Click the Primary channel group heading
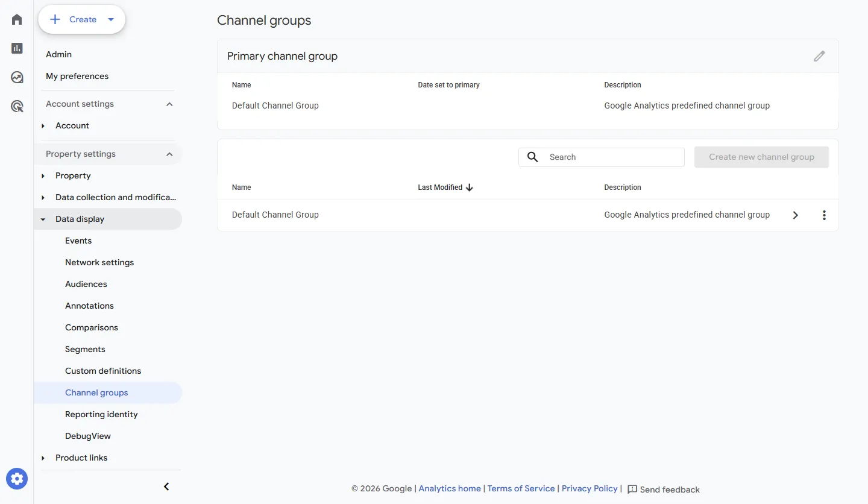 282,56
